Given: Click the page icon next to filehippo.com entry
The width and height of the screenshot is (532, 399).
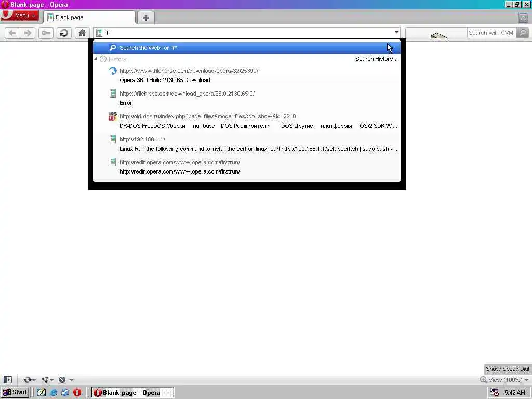Looking at the screenshot, I should click(113, 94).
